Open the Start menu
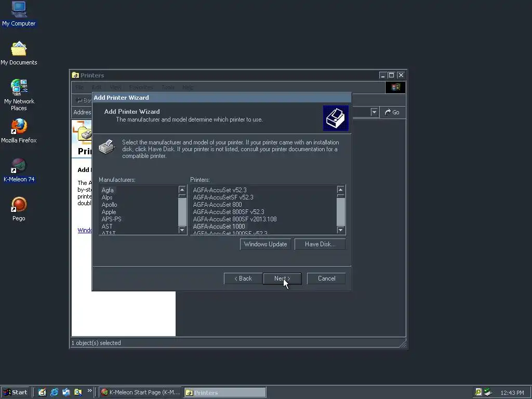532x399 pixels. coord(15,392)
